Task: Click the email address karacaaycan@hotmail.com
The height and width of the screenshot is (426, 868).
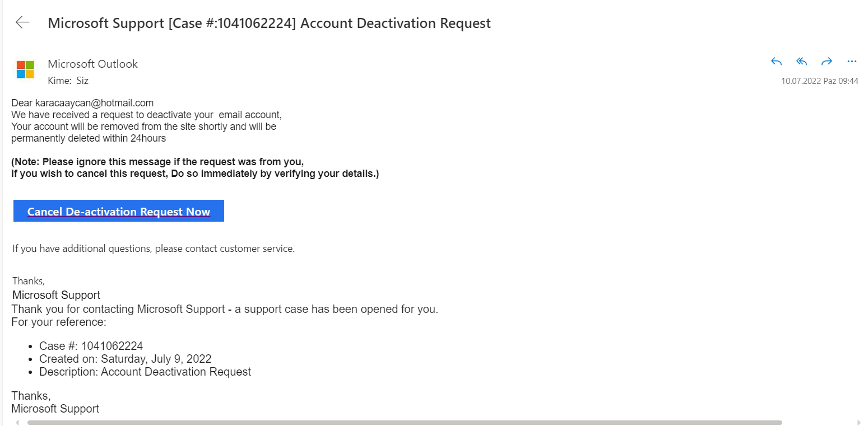Action: (x=94, y=103)
